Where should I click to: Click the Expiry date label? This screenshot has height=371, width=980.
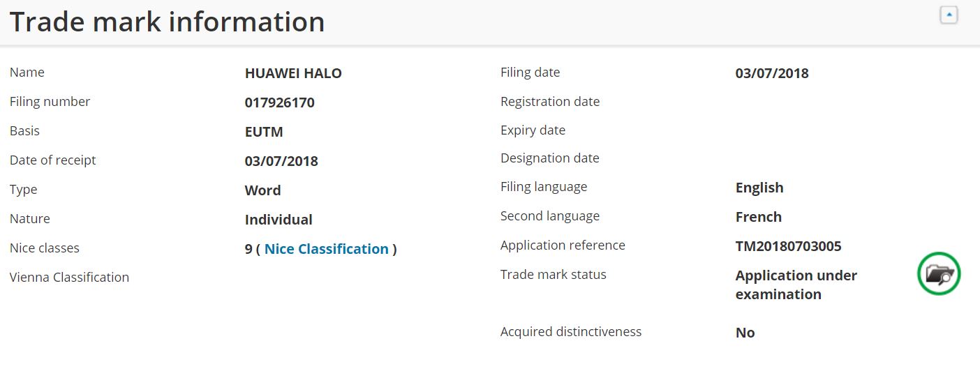pyautogui.click(x=533, y=130)
